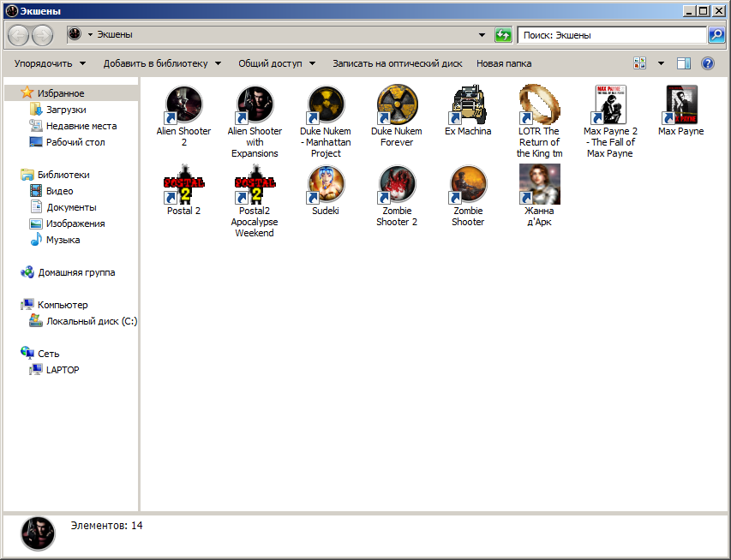Click the Forward navigation arrow
The width and height of the screenshot is (731, 560).
(43, 35)
